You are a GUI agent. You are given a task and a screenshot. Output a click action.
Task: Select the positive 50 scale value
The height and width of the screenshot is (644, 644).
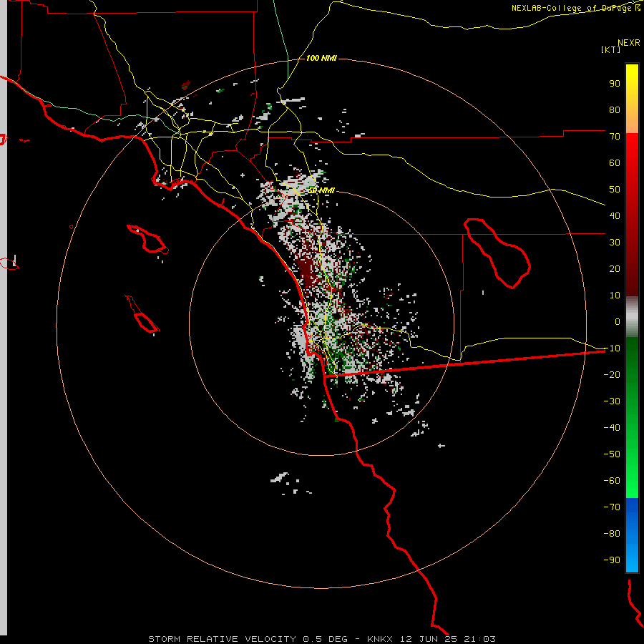click(x=615, y=190)
